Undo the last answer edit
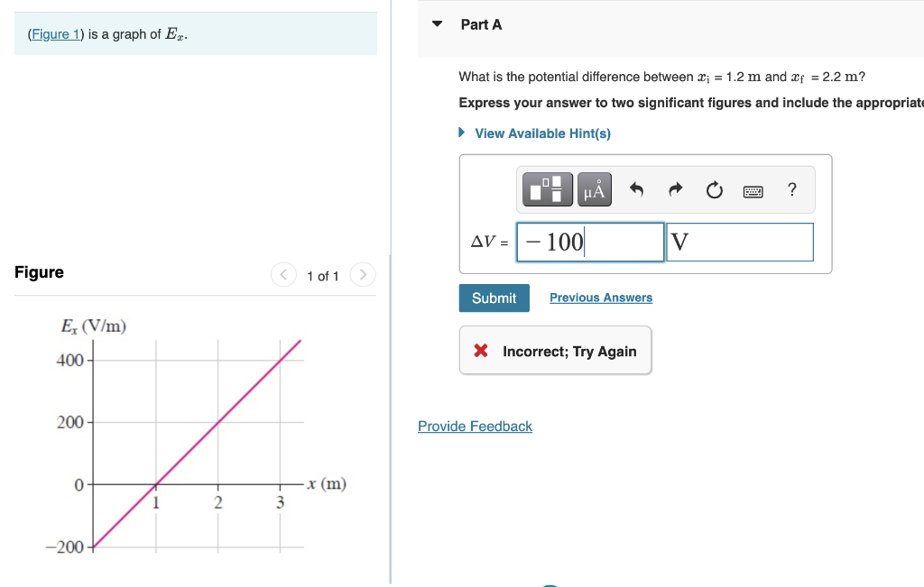Viewport: 924px width, 587px height. pos(636,189)
